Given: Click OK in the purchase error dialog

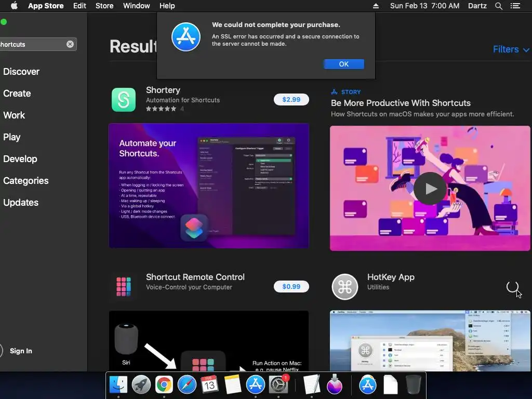Looking at the screenshot, I should pyautogui.click(x=344, y=64).
